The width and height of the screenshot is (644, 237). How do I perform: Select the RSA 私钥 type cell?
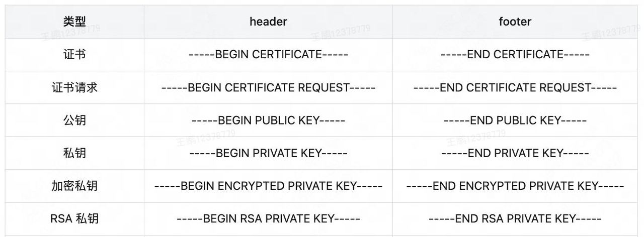pos(74,219)
